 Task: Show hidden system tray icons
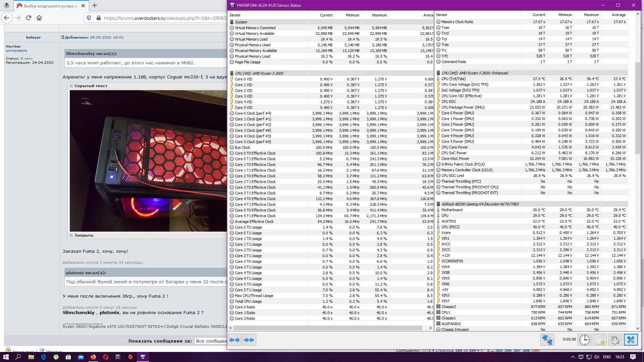(x=573, y=357)
